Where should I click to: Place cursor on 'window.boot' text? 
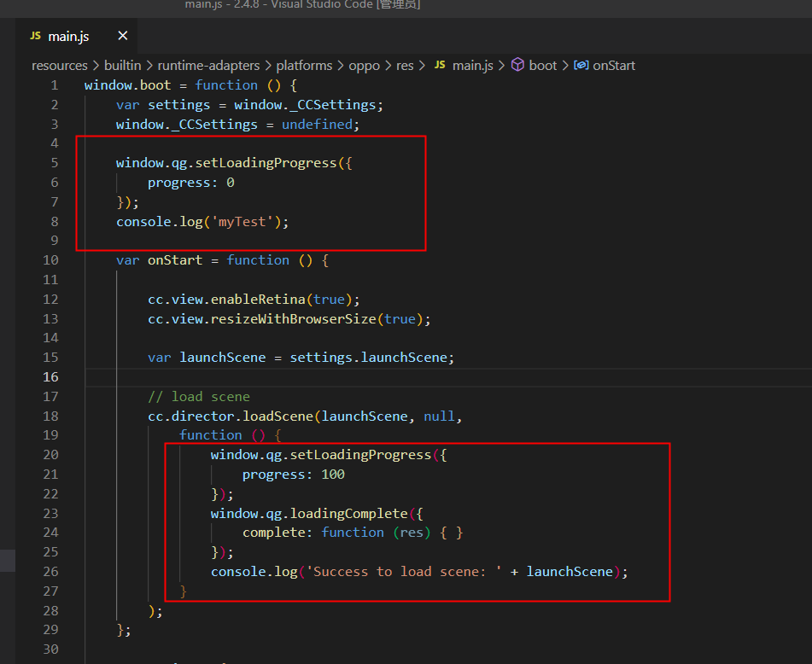[x=127, y=85]
